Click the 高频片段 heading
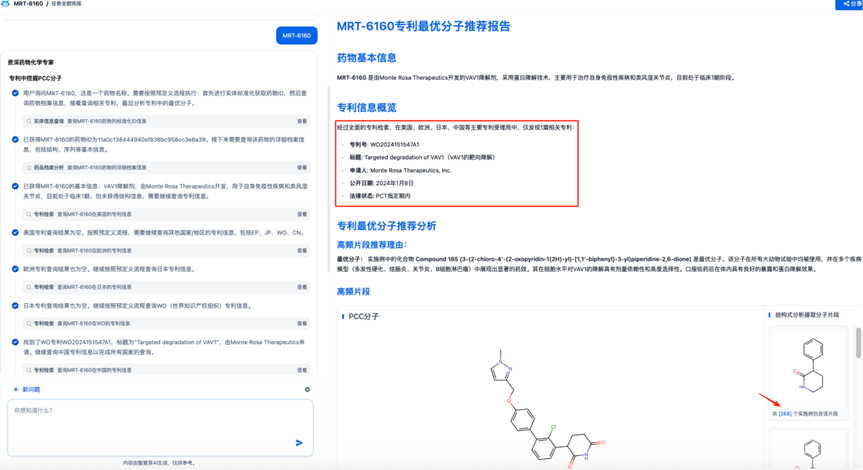This screenshot has height=470, width=863. pos(353,292)
